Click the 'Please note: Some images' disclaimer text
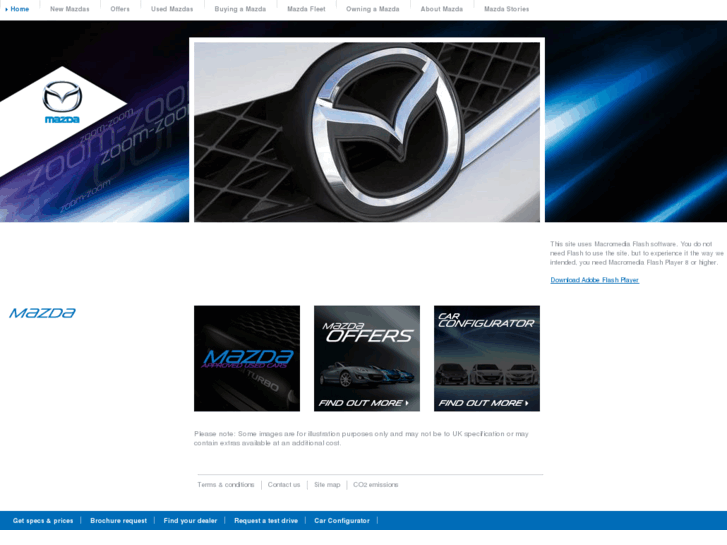The height and width of the screenshot is (545, 727). pyautogui.click(x=361, y=438)
